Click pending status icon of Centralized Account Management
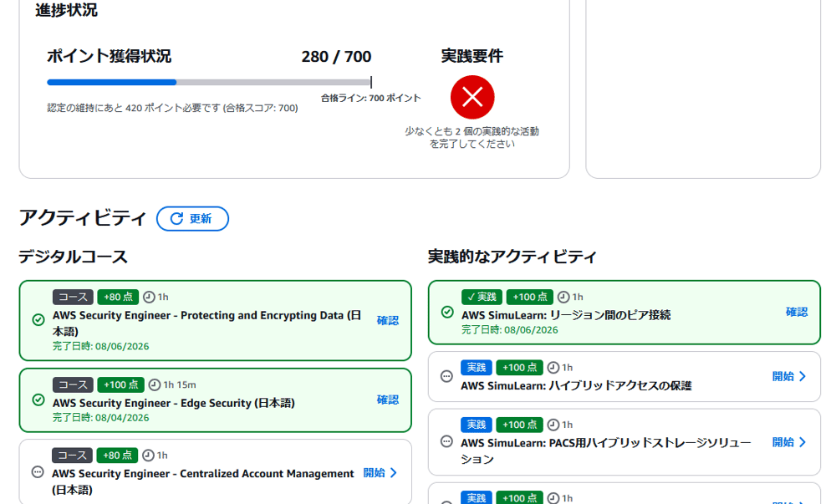Viewport: 836px width, 504px height. [38, 472]
